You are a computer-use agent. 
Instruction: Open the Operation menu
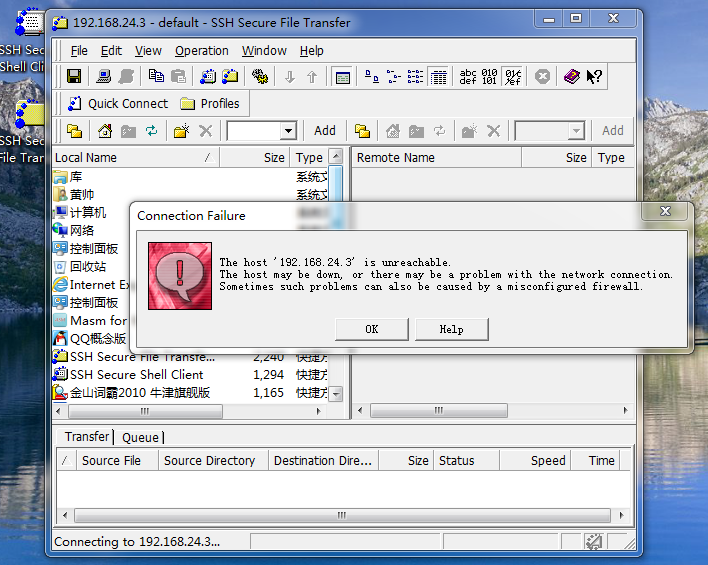[x=201, y=51]
